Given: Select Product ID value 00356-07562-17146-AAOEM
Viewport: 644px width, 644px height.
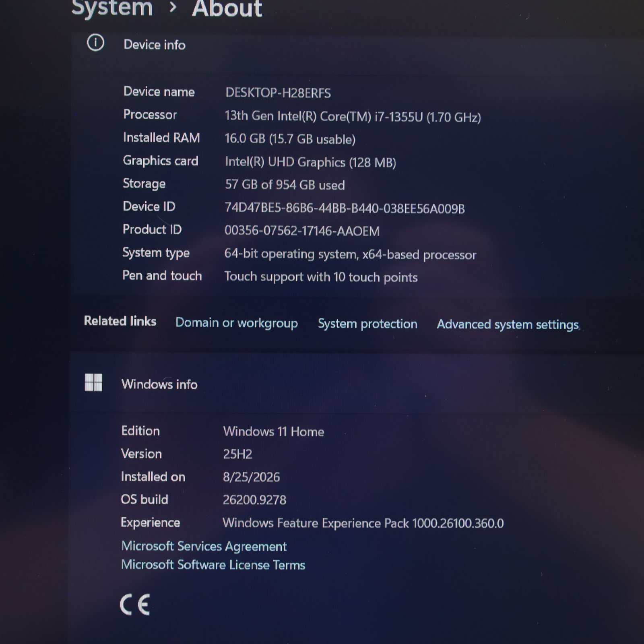Looking at the screenshot, I should click(302, 231).
